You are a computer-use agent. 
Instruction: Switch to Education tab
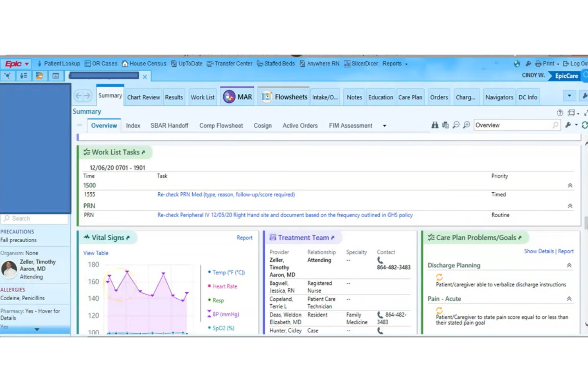381,97
